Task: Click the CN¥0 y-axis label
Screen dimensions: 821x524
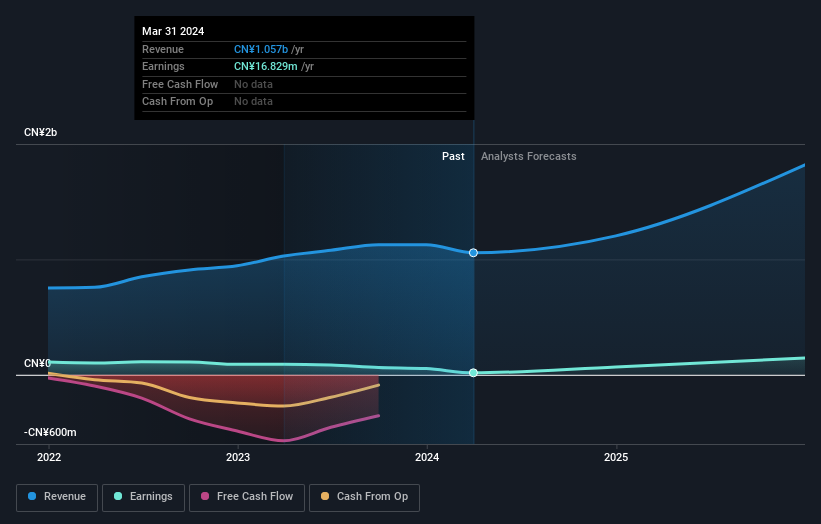Action: [x=37, y=363]
